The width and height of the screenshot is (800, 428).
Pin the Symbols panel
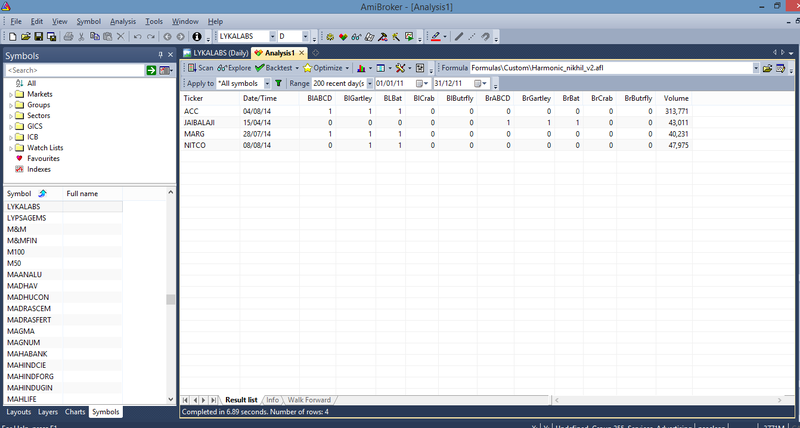160,55
